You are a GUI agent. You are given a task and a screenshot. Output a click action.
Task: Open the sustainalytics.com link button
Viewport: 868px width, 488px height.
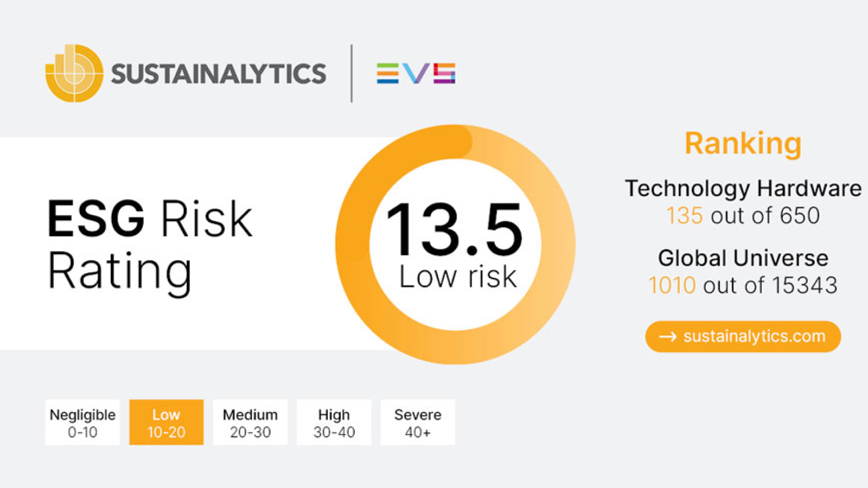click(743, 337)
